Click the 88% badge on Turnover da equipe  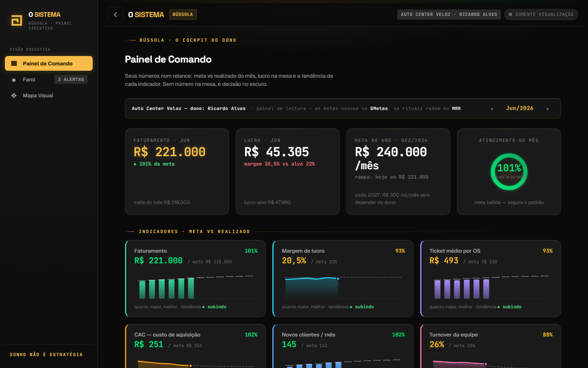tap(548, 334)
